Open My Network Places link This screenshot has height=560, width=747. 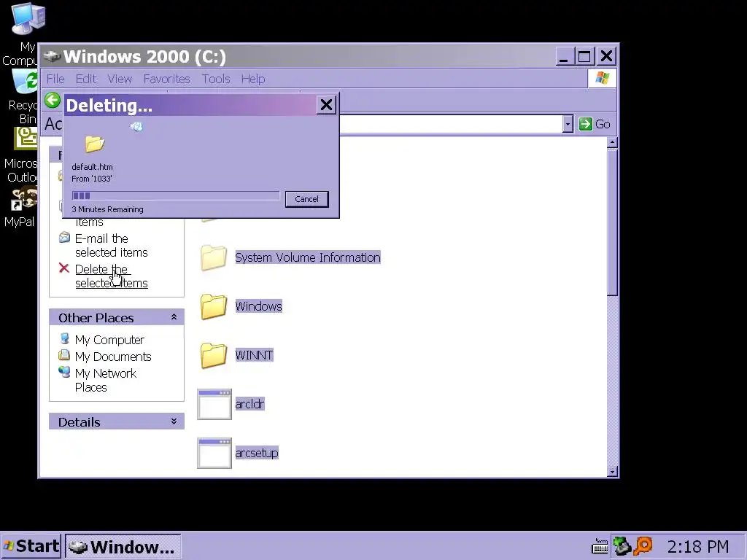coord(105,381)
